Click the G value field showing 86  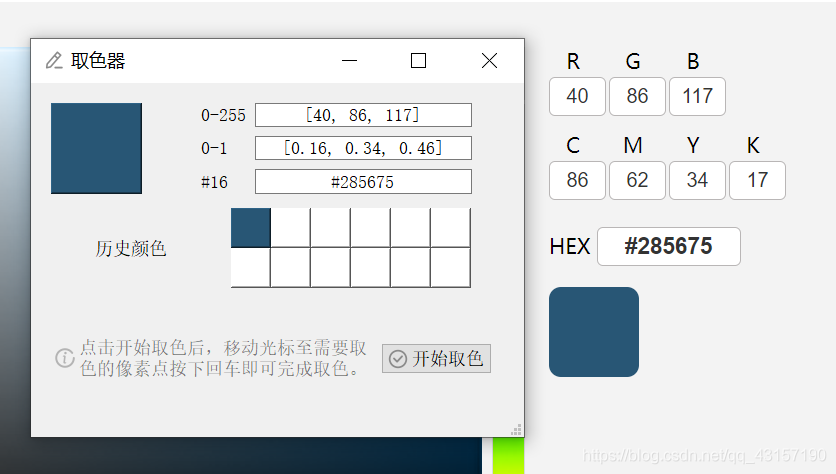tap(637, 96)
